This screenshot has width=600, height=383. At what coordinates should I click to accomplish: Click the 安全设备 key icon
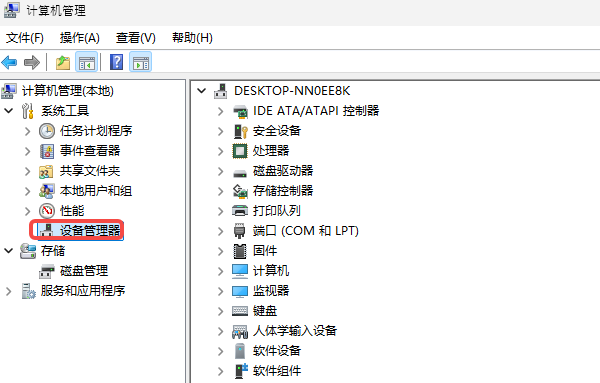click(240, 131)
